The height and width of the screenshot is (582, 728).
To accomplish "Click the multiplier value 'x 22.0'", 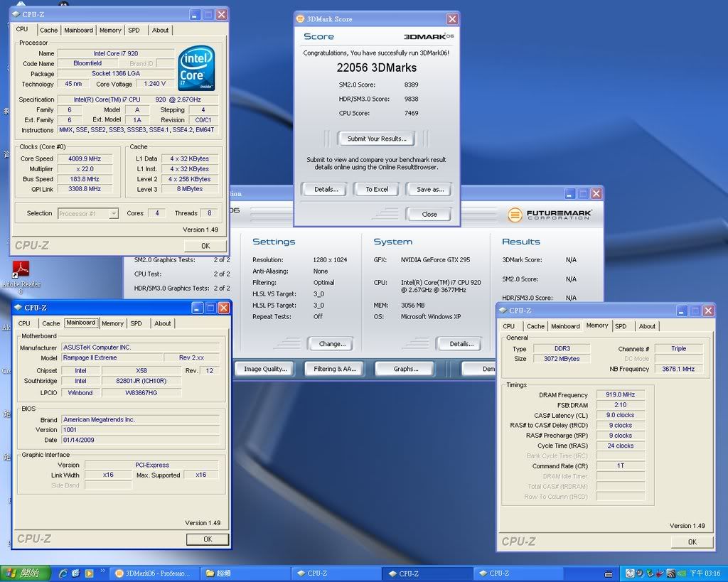I will coord(85,169).
